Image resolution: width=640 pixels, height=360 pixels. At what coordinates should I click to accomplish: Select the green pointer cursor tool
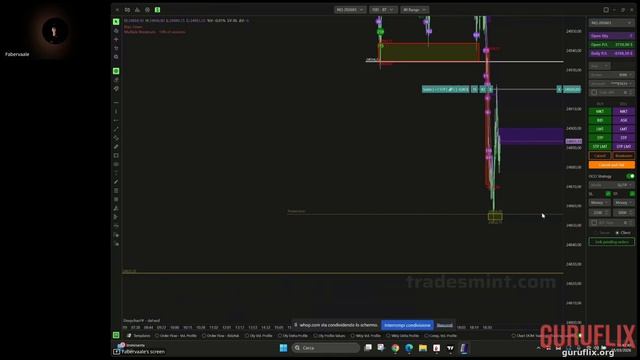pyautogui.click(x=116, y=22)
